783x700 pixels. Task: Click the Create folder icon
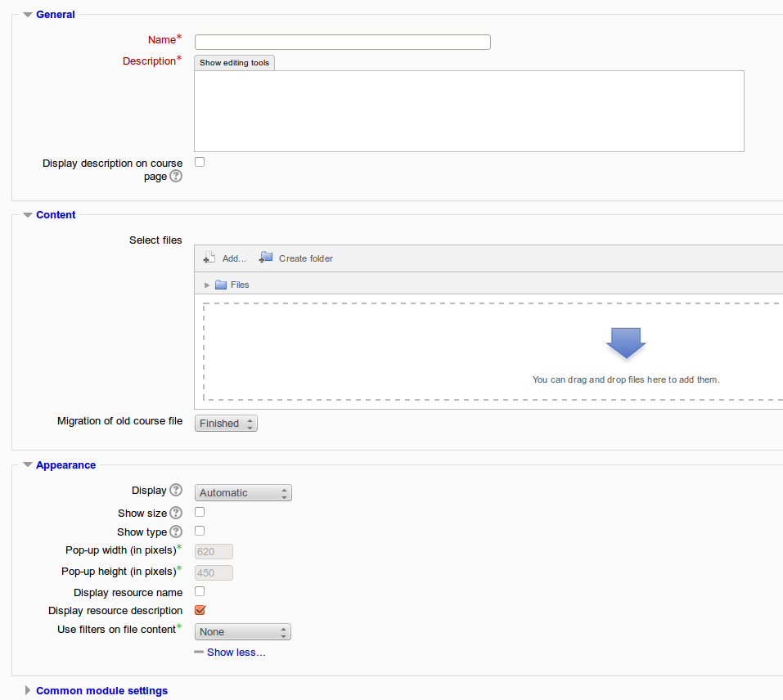(x=266, y=258)
